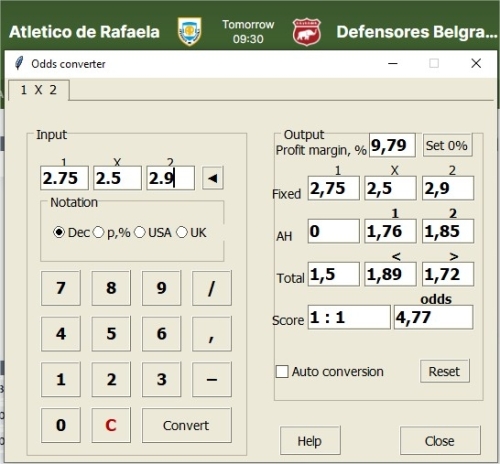The image size is (500, 464).
Task: Click the minus key on keypad
Action: [212, 379]
